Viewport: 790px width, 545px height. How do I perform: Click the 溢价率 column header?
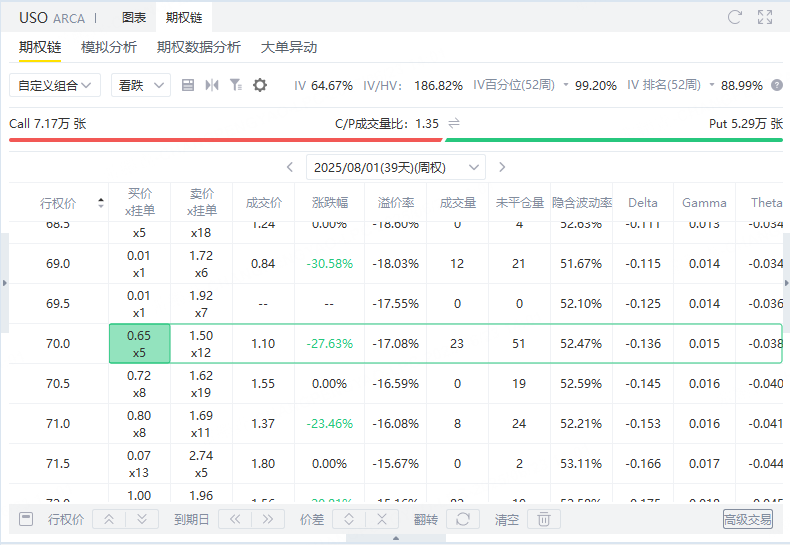(396, 202)
